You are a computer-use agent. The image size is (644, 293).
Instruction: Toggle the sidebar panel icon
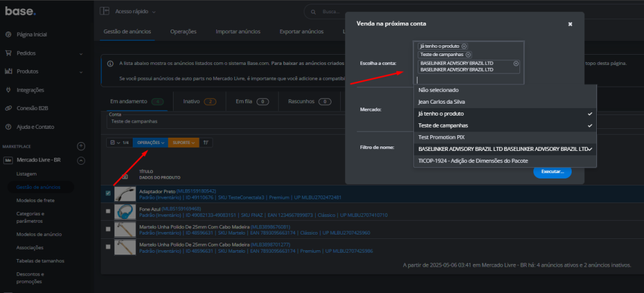[x=104, y=11]
